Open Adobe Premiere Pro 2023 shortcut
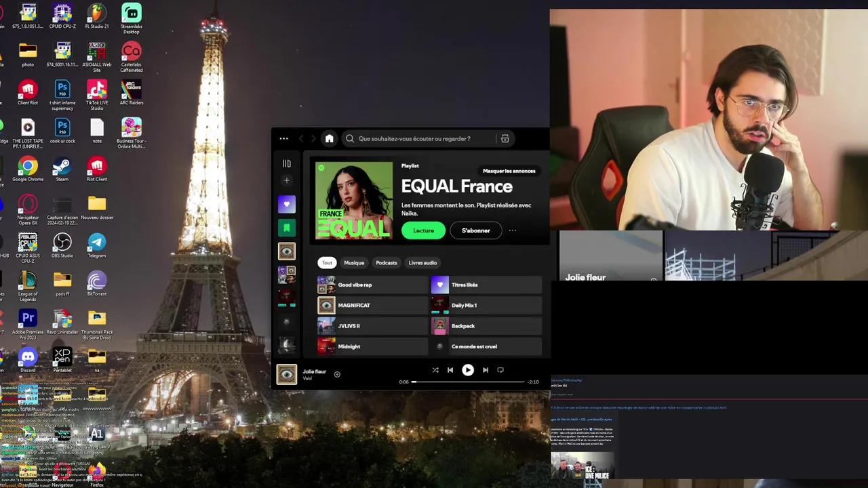The height and width of the screenshot is (488, 868). tap(28, 324)
